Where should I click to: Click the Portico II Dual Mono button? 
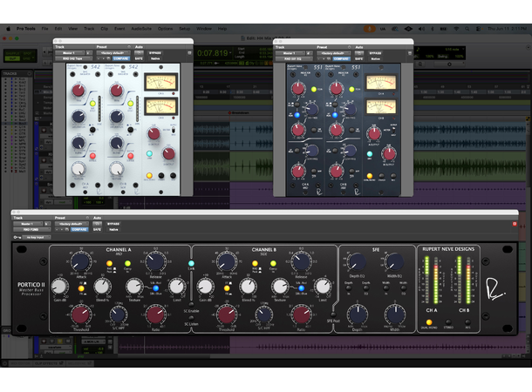pyautogui.click(x=429, y=321)
